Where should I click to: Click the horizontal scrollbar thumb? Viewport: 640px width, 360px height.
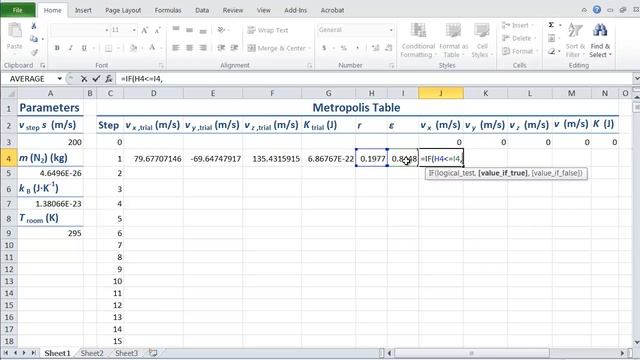coord(471,353)
